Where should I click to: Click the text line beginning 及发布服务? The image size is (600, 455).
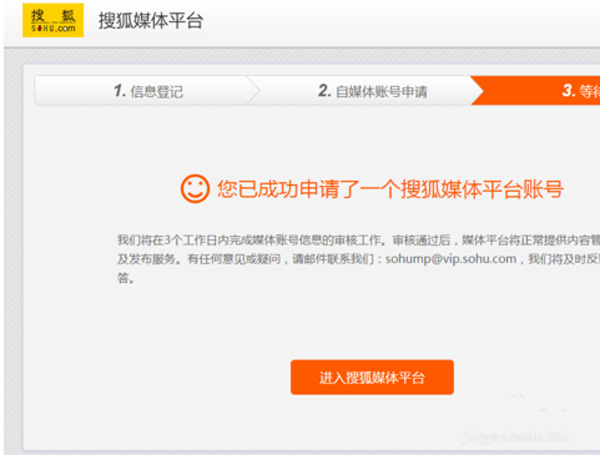(359, 259)
